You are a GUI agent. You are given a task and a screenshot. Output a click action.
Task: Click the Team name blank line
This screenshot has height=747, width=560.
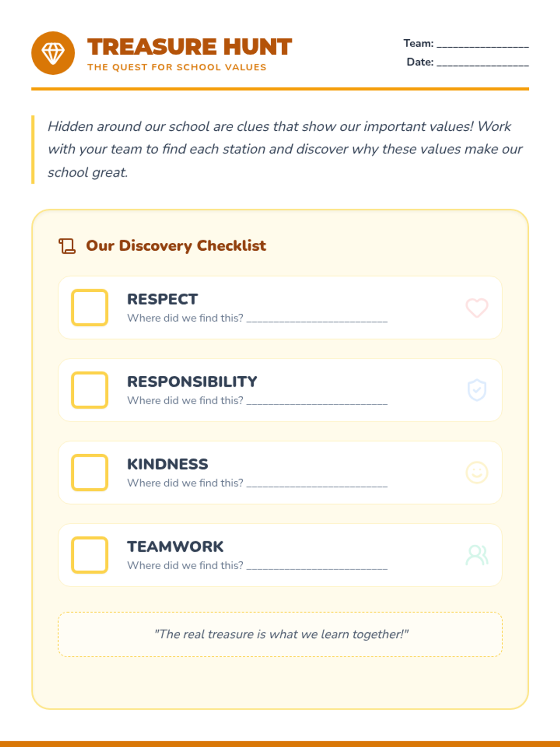click(483, 45)
